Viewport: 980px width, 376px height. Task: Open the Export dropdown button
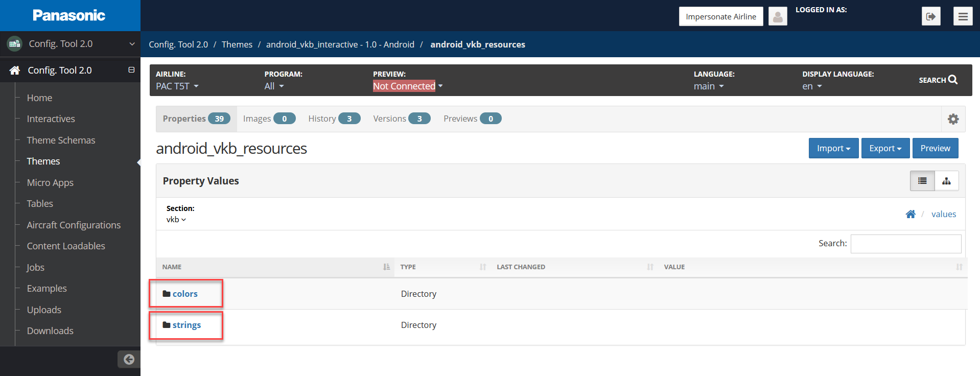click(x=885, y=148)
